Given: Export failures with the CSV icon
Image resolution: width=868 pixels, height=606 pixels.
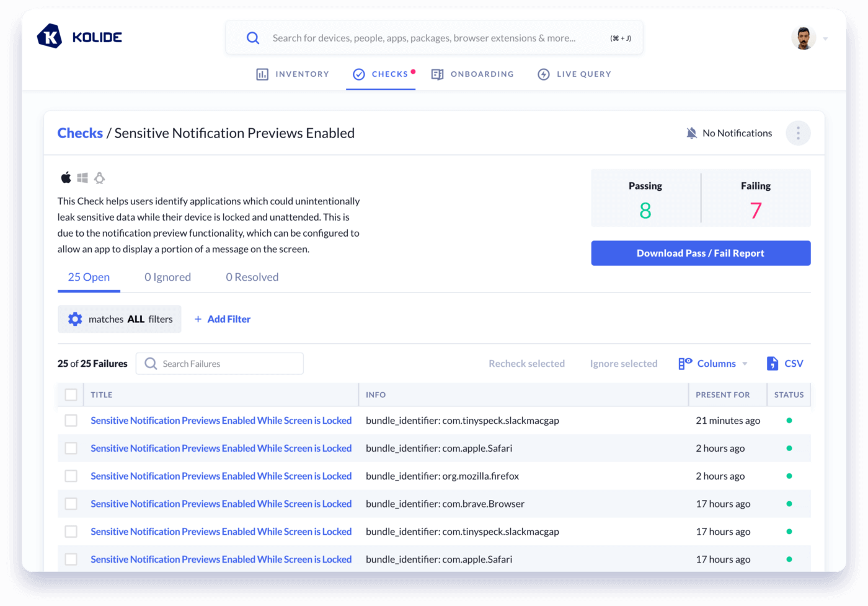Looking at the screenshot, I should 773,364.
